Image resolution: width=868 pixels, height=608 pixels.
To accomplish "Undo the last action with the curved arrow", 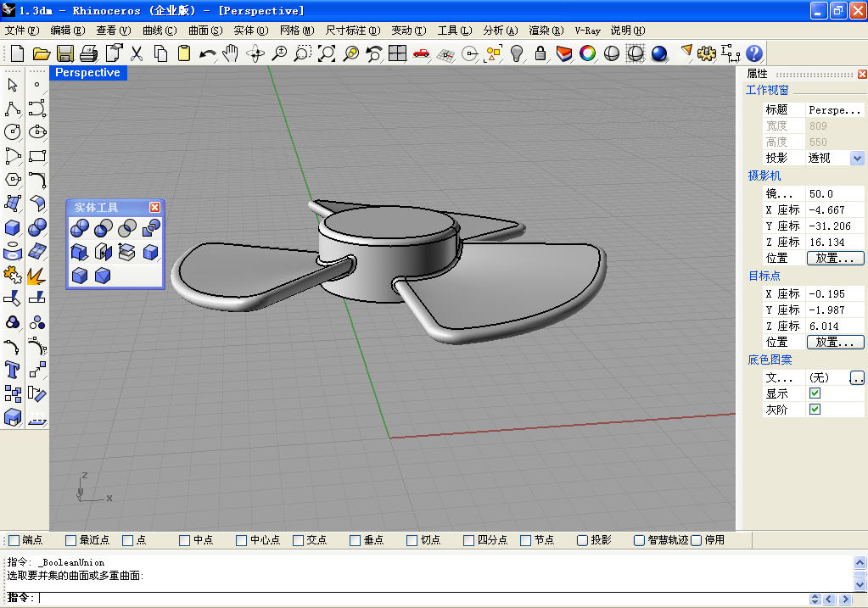I will (208, 53).
